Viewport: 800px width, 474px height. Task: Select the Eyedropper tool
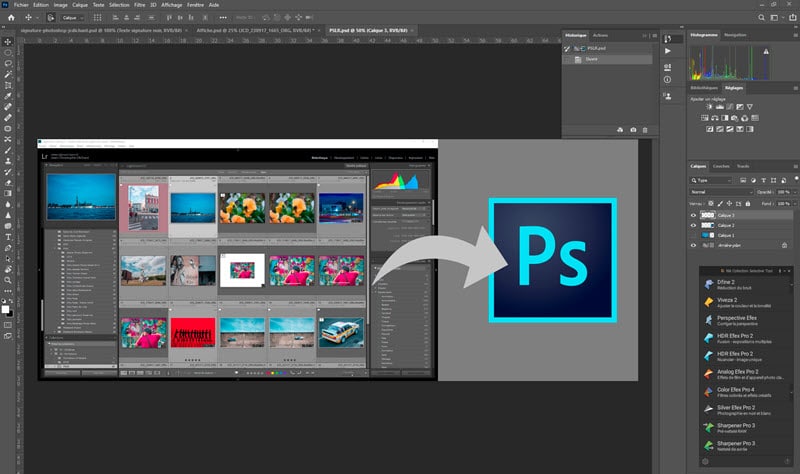pos(8,96)
